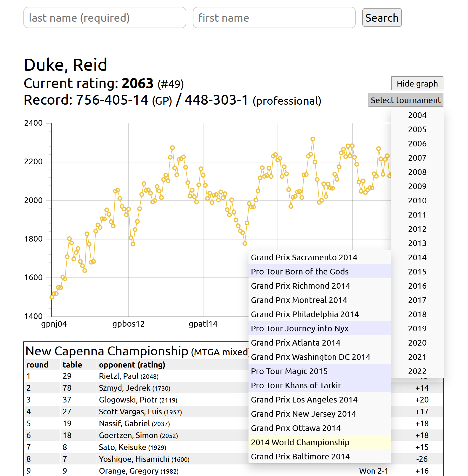
Task: Select year 2012 in the menu
Action: pos(417,229)
